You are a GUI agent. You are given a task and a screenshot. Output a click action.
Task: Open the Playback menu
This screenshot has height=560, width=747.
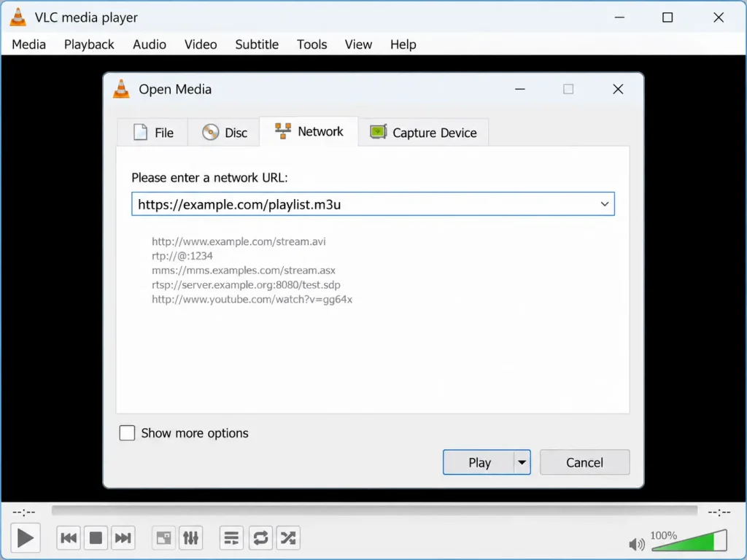tap(89, 44)
